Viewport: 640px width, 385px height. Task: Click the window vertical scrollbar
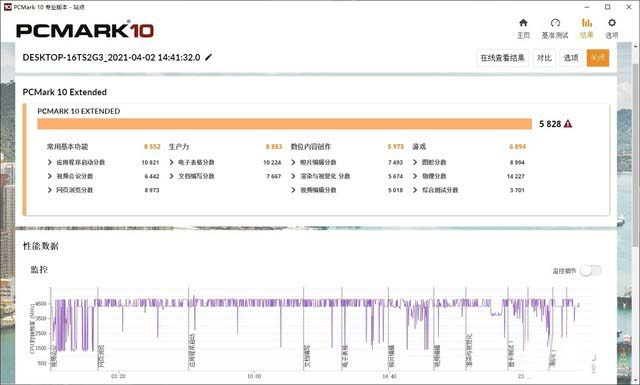coord(636,155)
